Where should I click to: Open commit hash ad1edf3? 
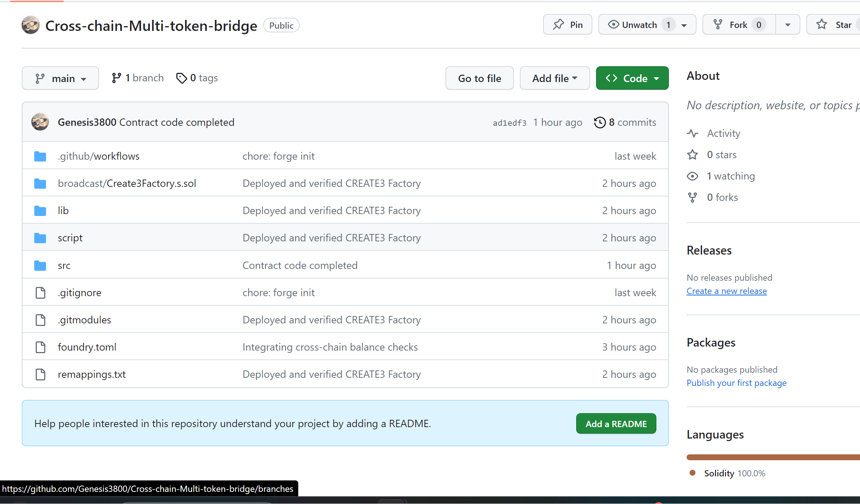(510, 123)
